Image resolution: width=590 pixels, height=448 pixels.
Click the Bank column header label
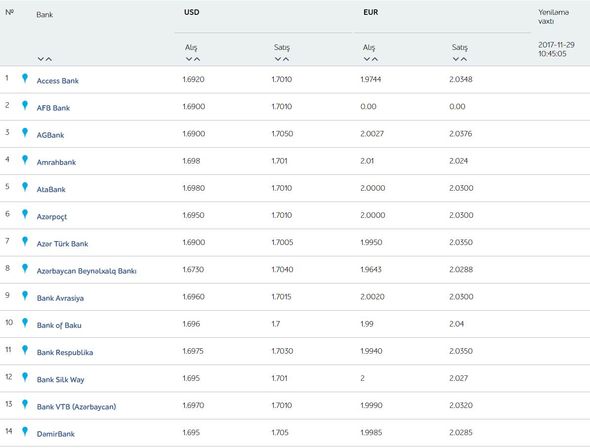coord(44,15)
